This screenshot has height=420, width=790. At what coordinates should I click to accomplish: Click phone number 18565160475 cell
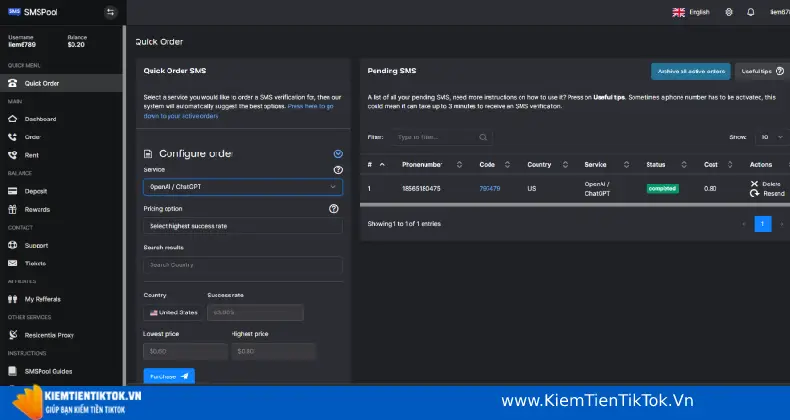(x=421, y=189)
